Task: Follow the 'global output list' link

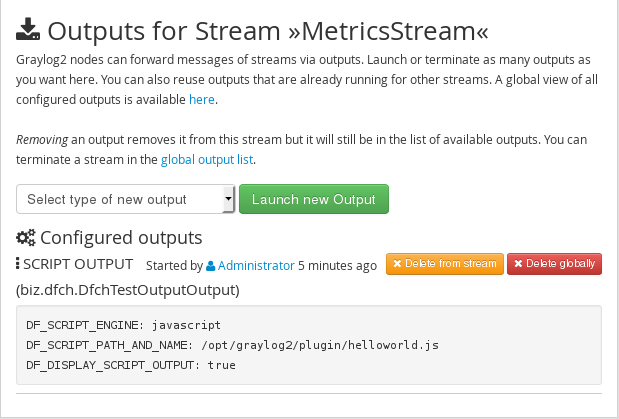Action: pos(207,160)
